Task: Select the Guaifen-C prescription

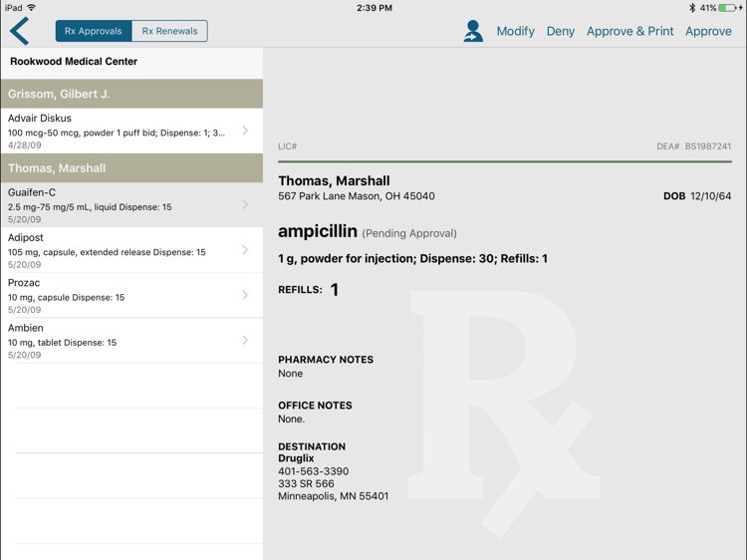Action: (x=131, y=205)
